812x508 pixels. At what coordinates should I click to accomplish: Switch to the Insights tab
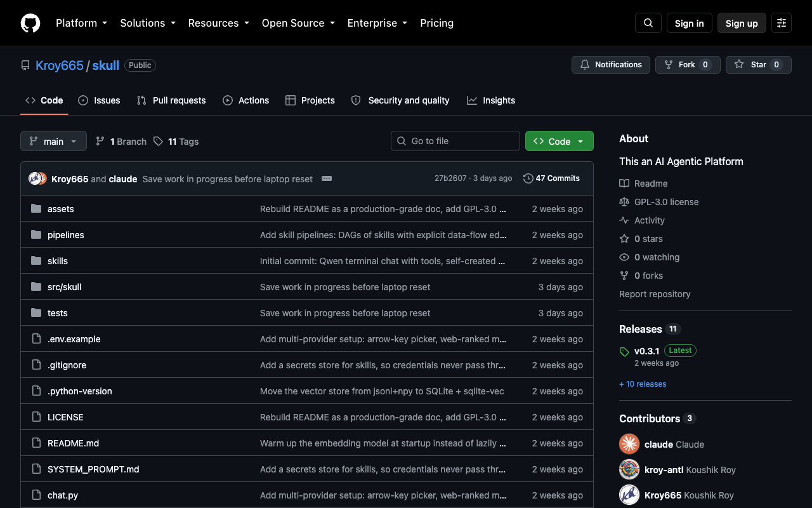tap(491, 100)
